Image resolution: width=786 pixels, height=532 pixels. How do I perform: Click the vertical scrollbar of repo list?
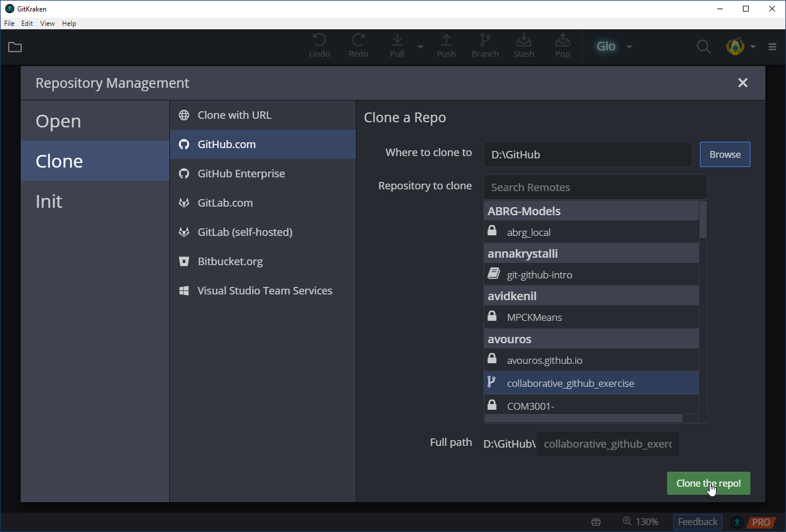pyautogui.click(x=703, y=219)
